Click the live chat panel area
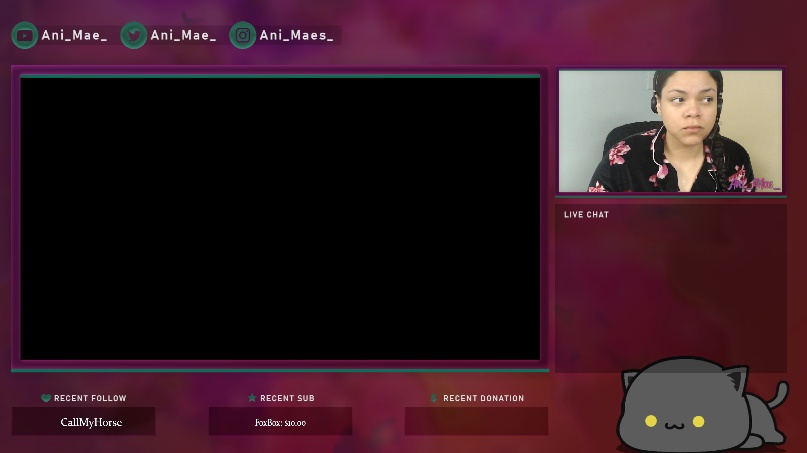The image size is (807, 453). [671, 288]
